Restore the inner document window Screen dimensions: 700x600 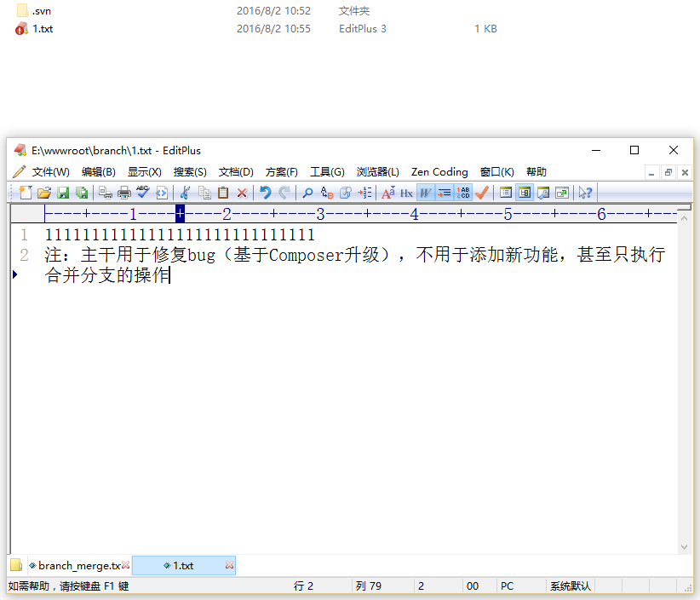(x=668, y=172)
